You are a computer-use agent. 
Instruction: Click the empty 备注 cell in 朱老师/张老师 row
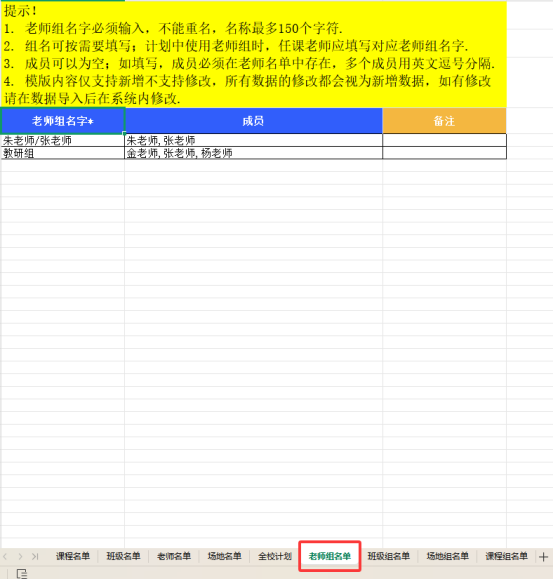click(x=444, y=141)
